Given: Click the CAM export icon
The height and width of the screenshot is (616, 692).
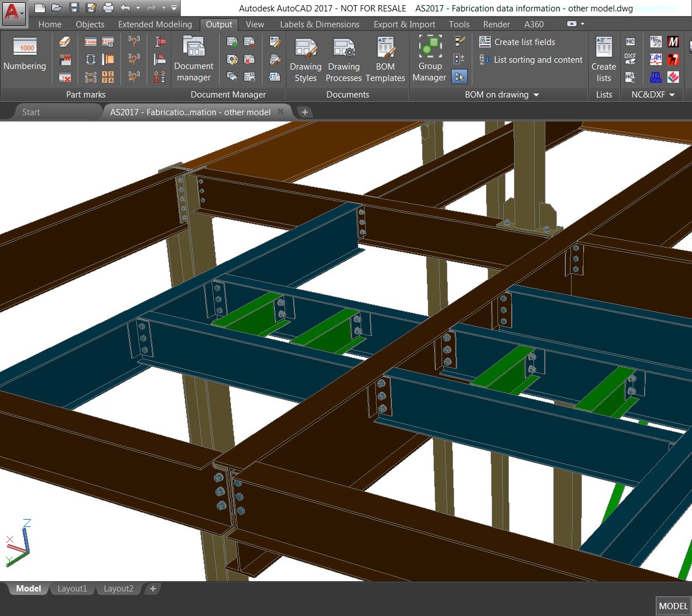Looking at the screenshot, I should point(655,59).
